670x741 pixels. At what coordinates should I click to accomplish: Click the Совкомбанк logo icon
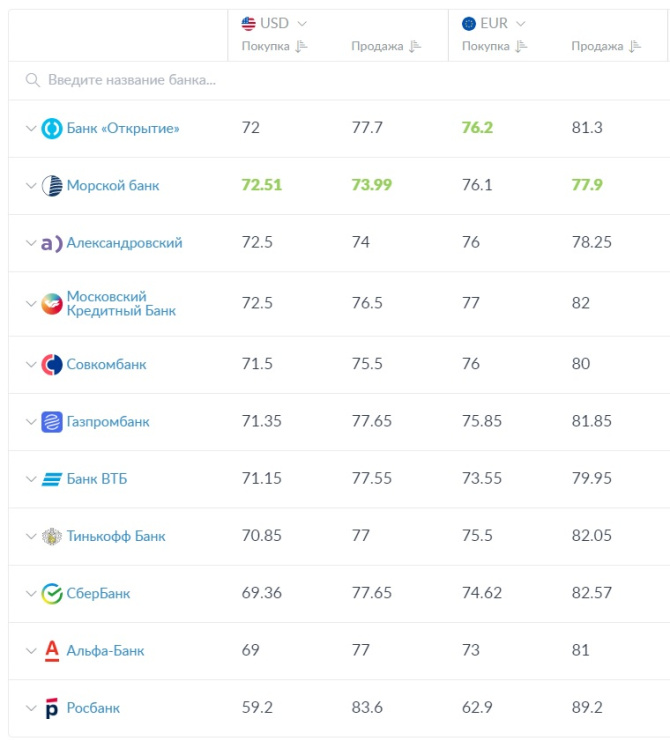click(52, 365)
